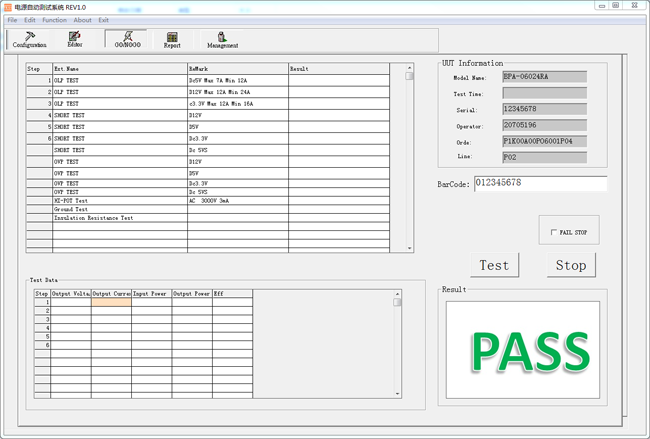
Task: Open the Management toolbar icon
Action: click(223, 40)
